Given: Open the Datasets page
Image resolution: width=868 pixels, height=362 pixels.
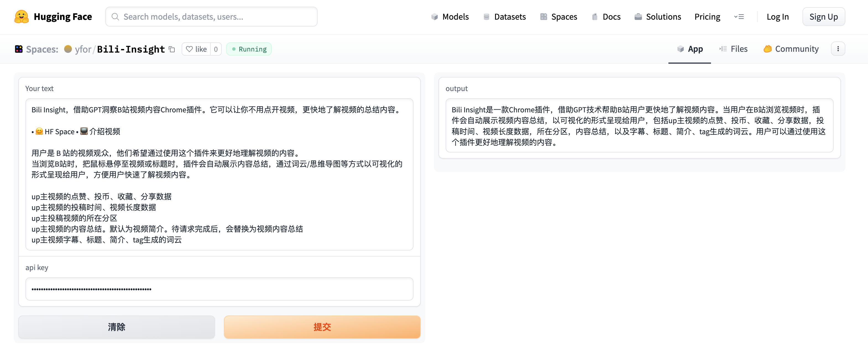Looking at the screenshot, I should [504, 17].
